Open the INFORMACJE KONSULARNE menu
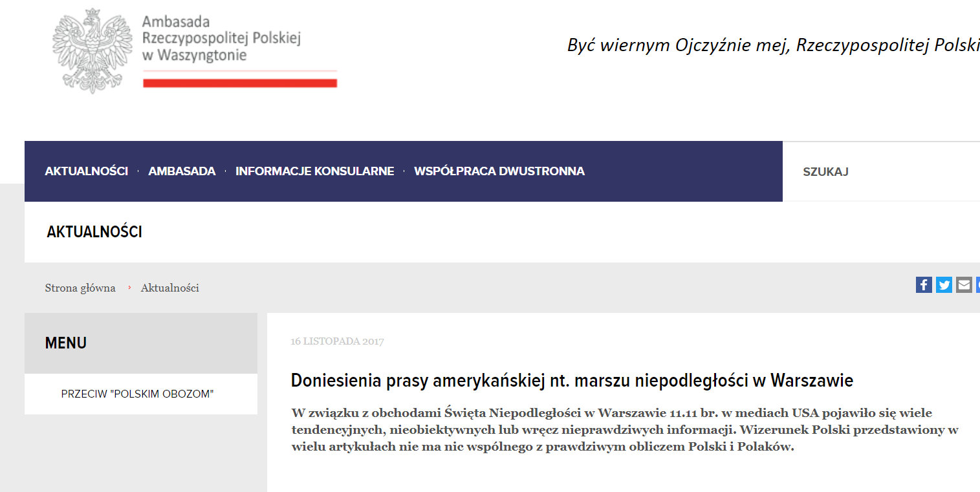 click(314, 171)
